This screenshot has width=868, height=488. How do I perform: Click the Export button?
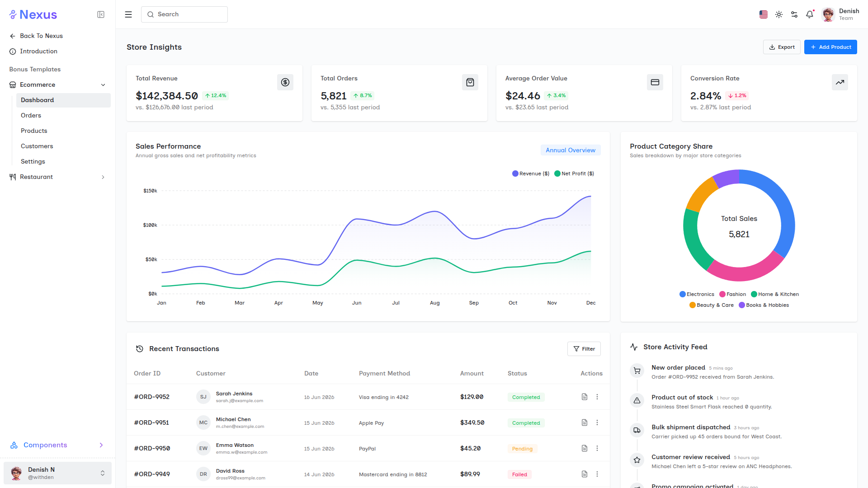(x=782, y=47)
